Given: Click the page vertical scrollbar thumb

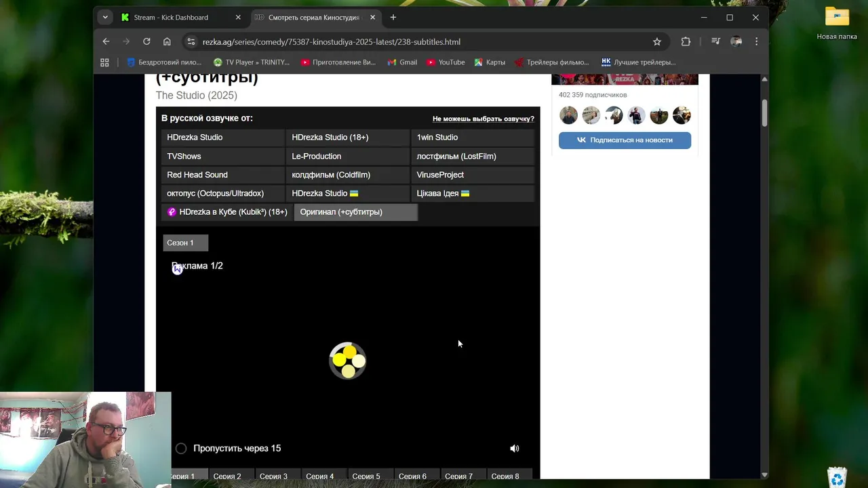Looking at the screenshot, I should point(764,112).
